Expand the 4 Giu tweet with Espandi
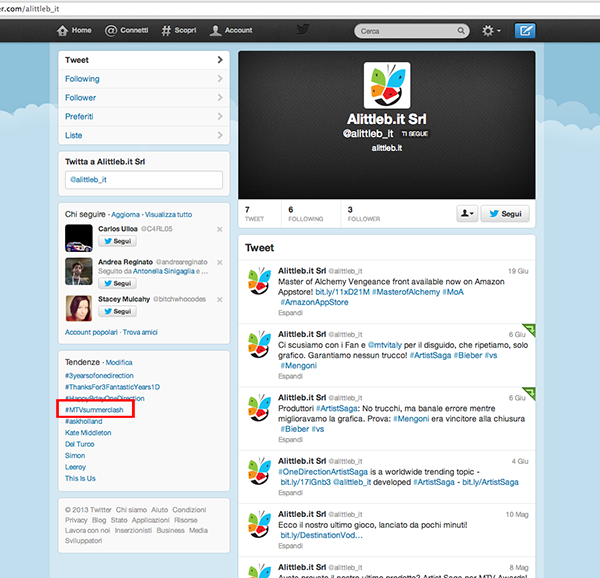Viewport: 600px width, 578px height. 290,493
